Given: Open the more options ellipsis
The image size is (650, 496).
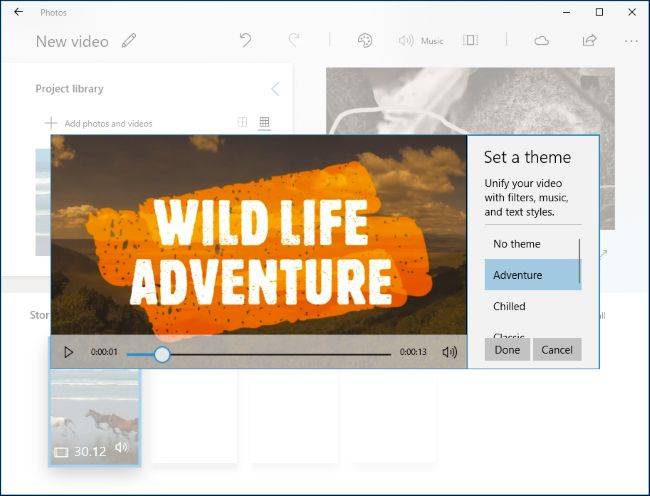Looking at the screenshot, I should [631, 41].
